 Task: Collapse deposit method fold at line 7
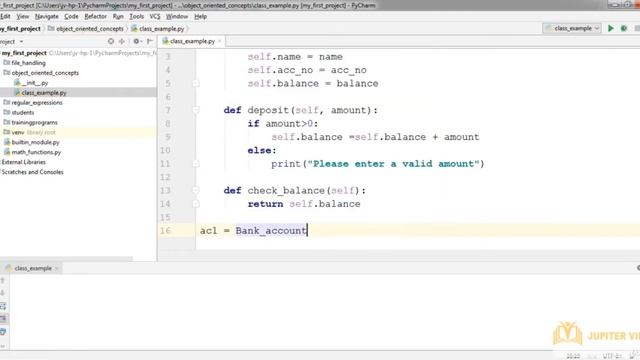pyautogui.click(x=196, y=110)
